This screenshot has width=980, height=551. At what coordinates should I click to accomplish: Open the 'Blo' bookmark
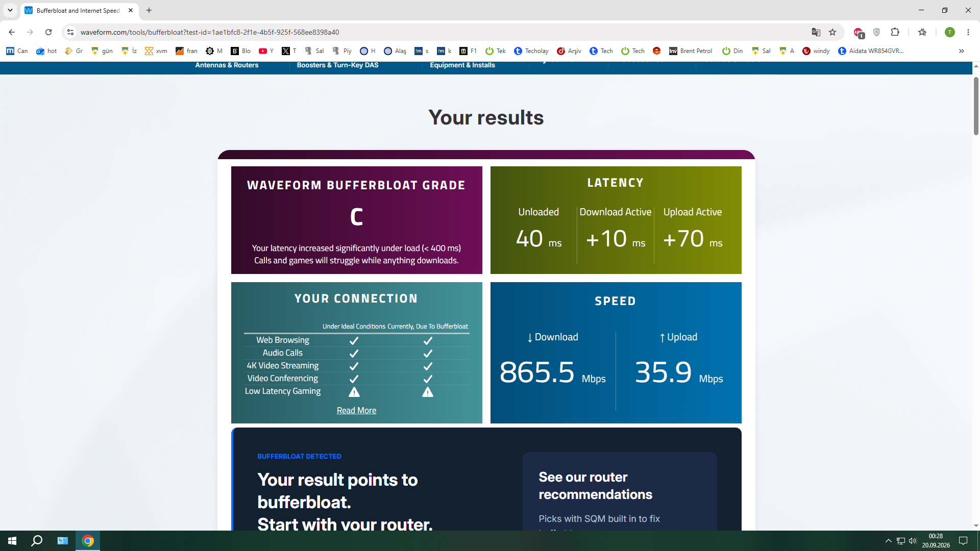(x=241, y=51)
